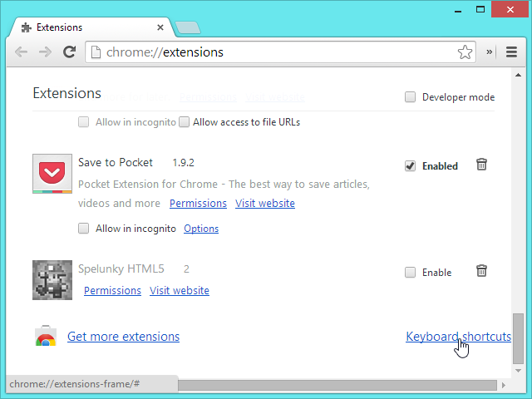Show hidden toolbar extensions via chevron
Image resolution: width=532 pixels, height=399 pixels.
pyautogui.click(x=489, y=52)
